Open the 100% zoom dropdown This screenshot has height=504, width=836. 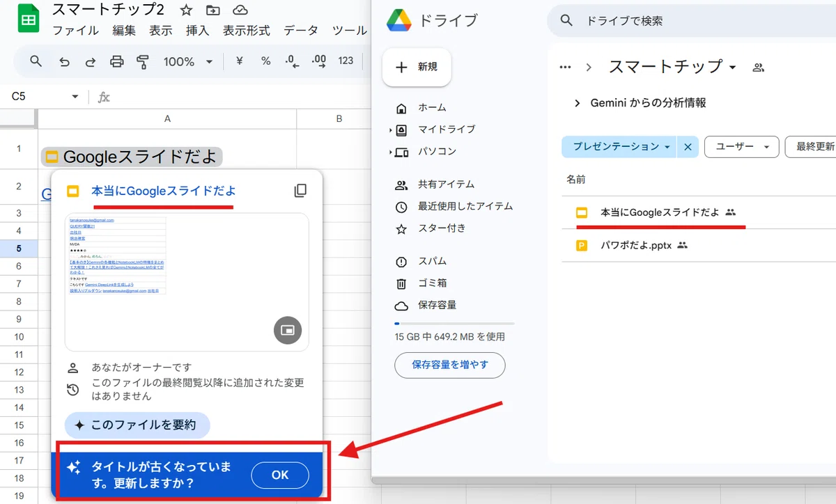click(x=188, y=61)
